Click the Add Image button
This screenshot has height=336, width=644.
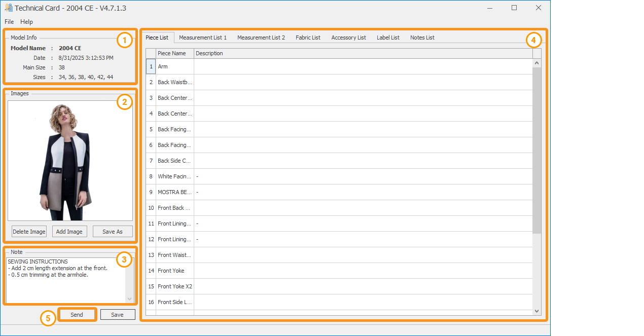point(69,232)
